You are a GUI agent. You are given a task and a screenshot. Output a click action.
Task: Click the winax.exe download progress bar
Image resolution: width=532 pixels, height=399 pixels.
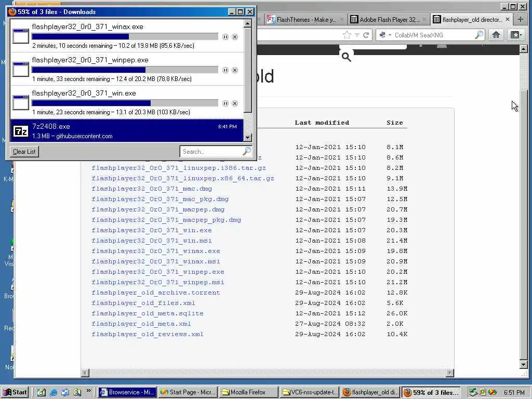(x=125, y=36)
